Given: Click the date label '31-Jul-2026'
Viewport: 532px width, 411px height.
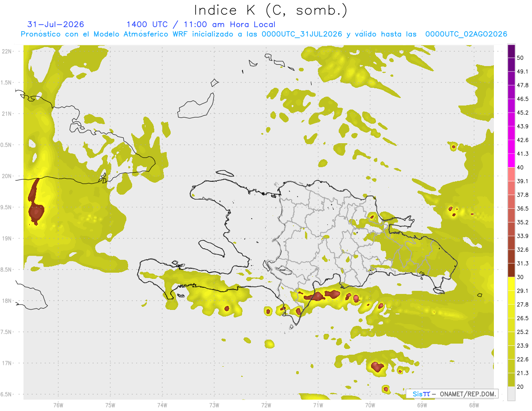Looking at the screenshot, I should [x=55, y=24].
